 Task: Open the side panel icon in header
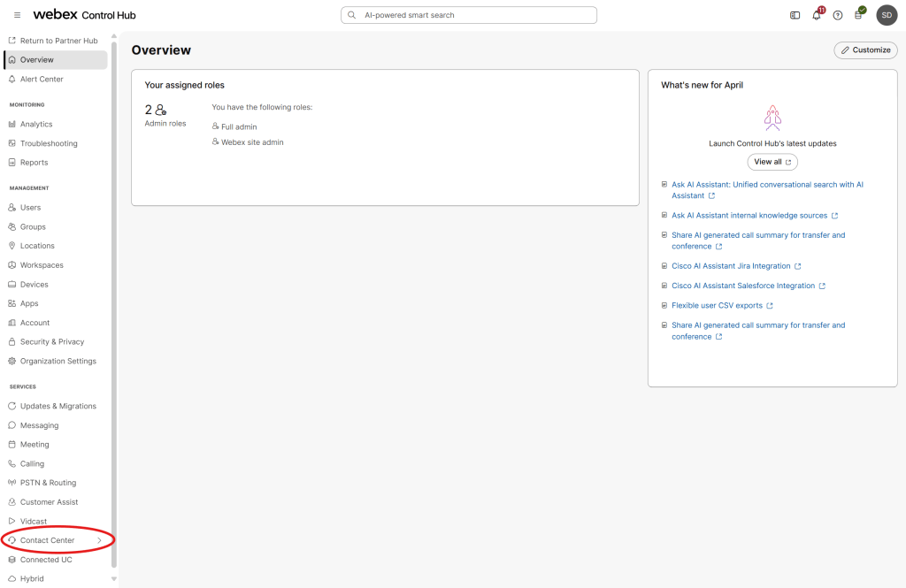point(795,15)
